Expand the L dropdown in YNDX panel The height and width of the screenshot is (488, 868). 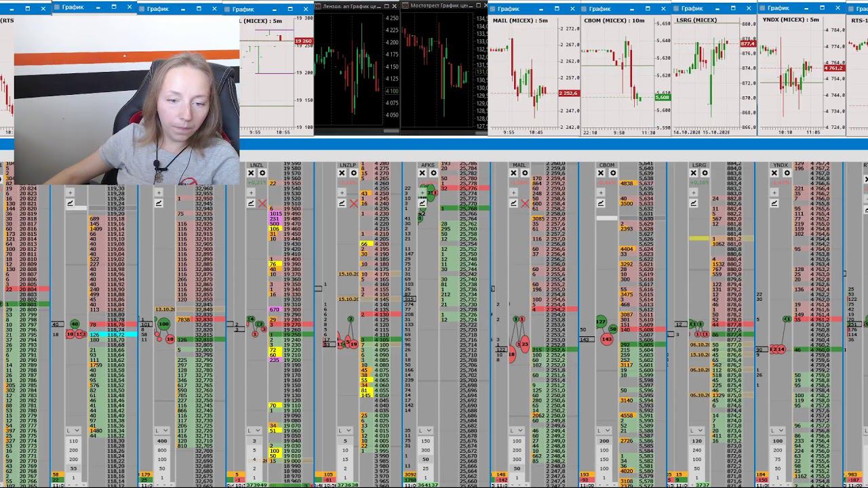pyautogui.click(x=778, y=430)
